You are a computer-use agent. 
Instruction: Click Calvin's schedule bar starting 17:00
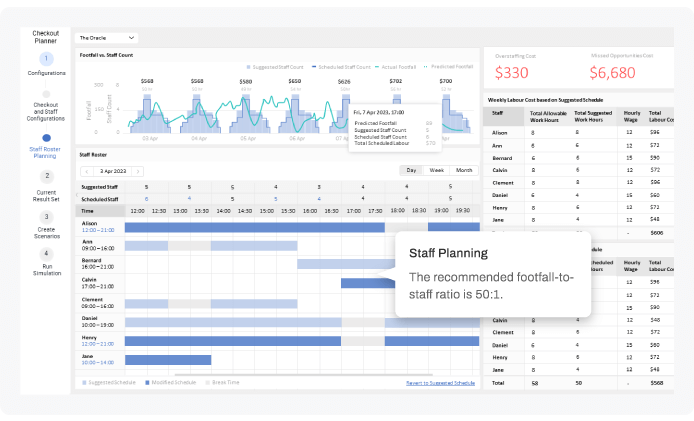[367, 283]
